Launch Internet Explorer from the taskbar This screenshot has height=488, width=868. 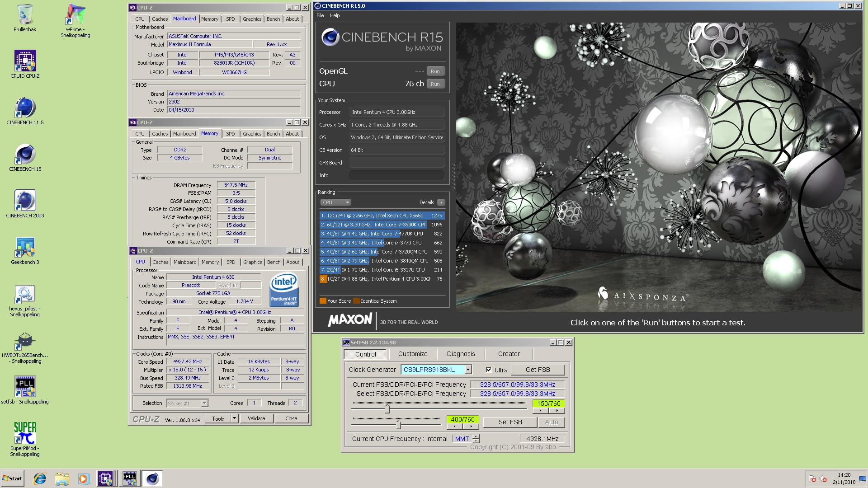pos(40,479)
